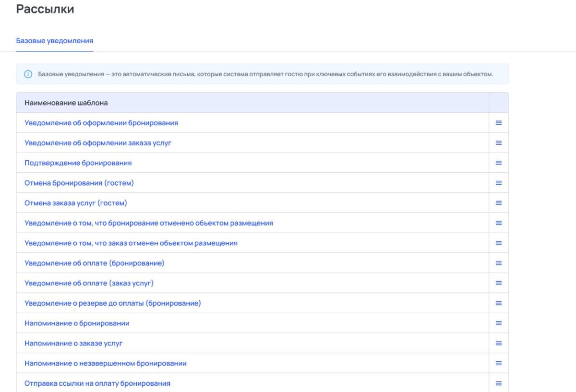Open the actions menu for Подтверждение бронирования
The image size is (576, 392).
point(498,163)
